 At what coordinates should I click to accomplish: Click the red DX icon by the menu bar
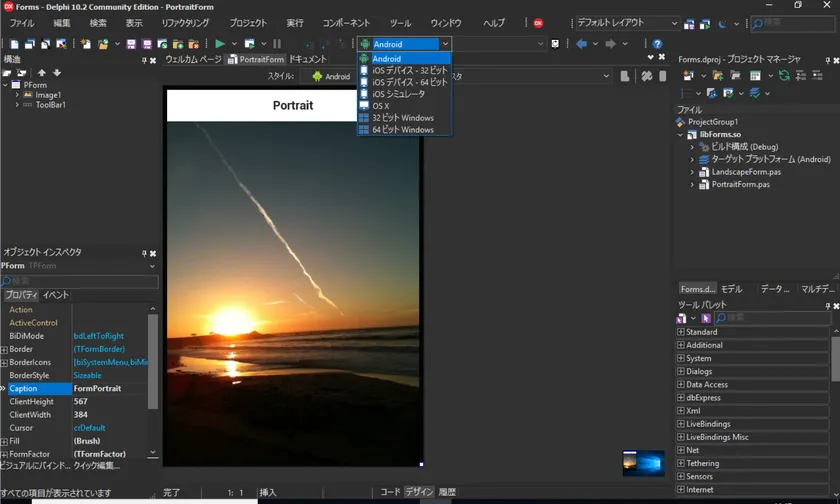click(x=538, y=23)
